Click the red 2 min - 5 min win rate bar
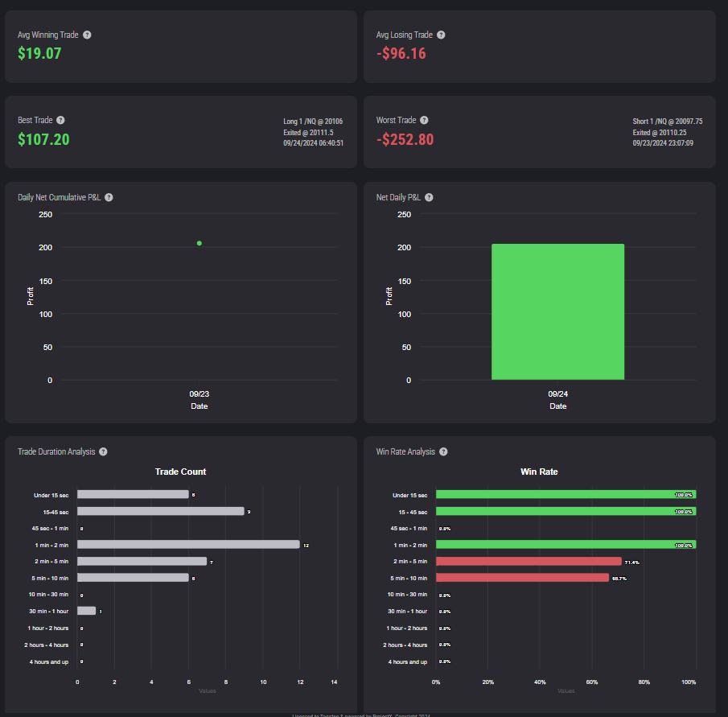The image size is (728, 717). tap(529, 562)
